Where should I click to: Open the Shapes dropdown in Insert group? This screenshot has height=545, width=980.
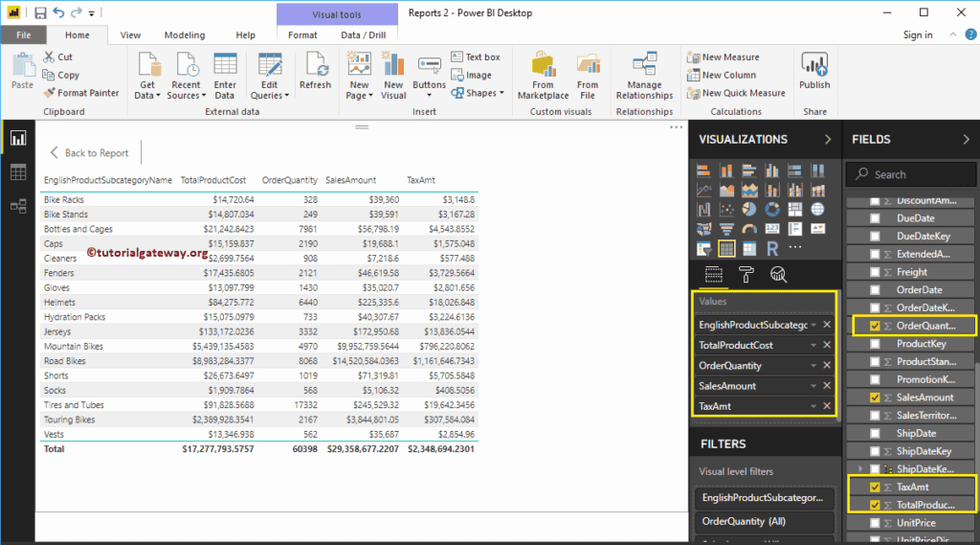(x=481, y=93)
